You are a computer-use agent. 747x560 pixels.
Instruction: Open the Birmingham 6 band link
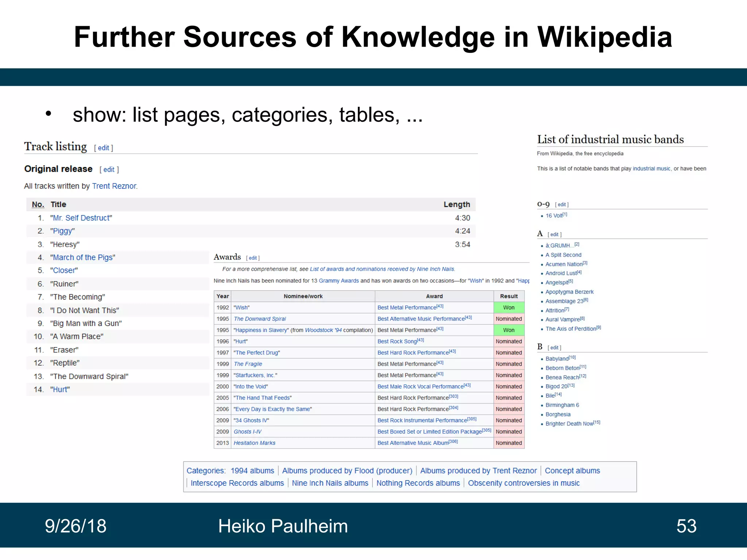pyautogui.click(x=562, y=405)
